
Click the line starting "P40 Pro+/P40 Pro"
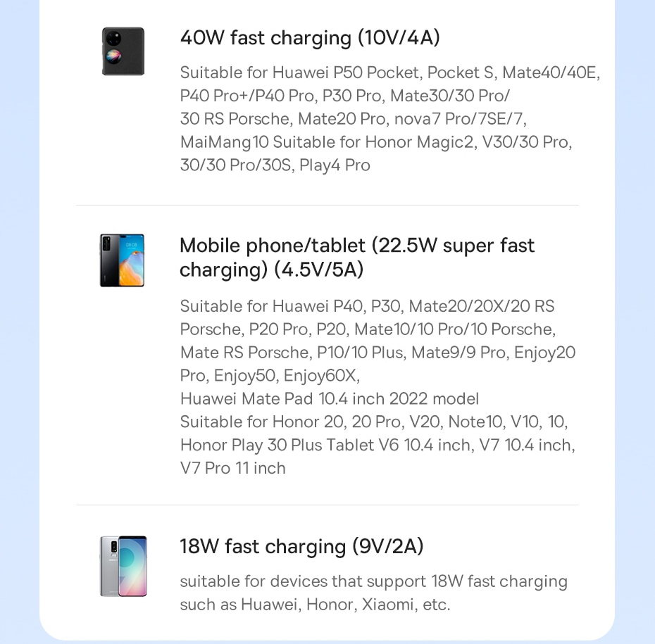tap(345, 96)
